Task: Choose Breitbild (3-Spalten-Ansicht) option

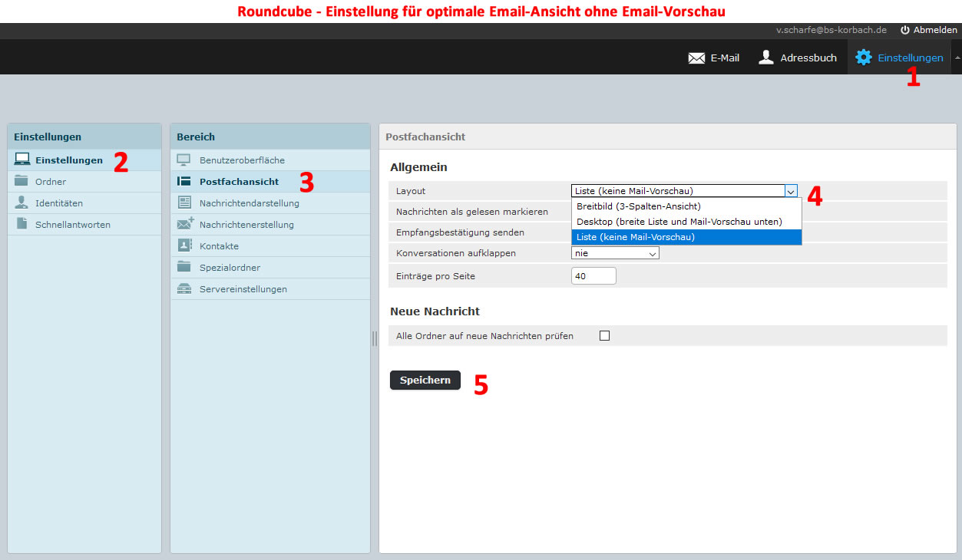Action: [x=686, y=206]
